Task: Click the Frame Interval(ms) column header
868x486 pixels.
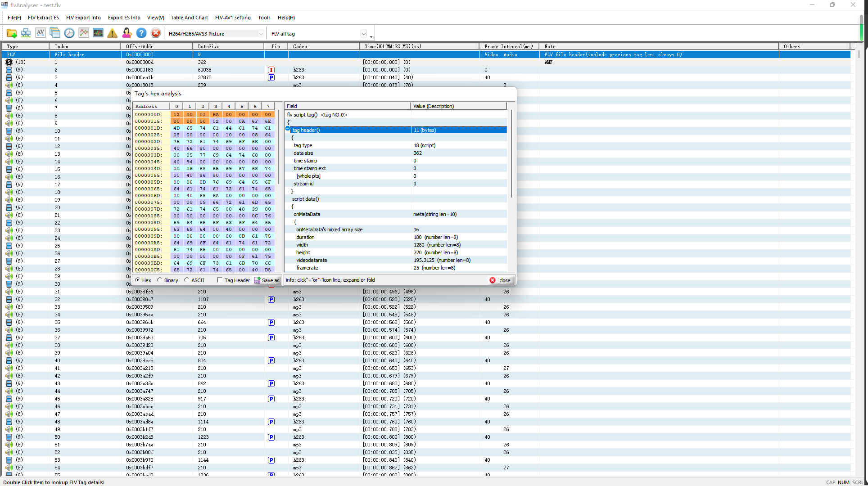Action: tap(509, 46)
